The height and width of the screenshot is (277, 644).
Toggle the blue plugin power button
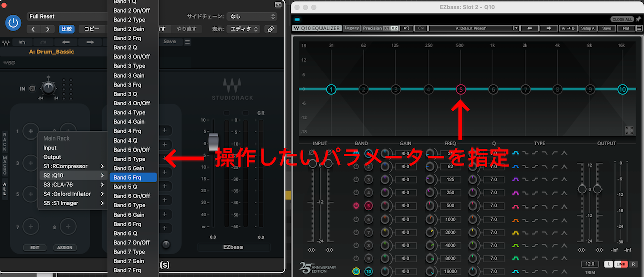[13, 22]
